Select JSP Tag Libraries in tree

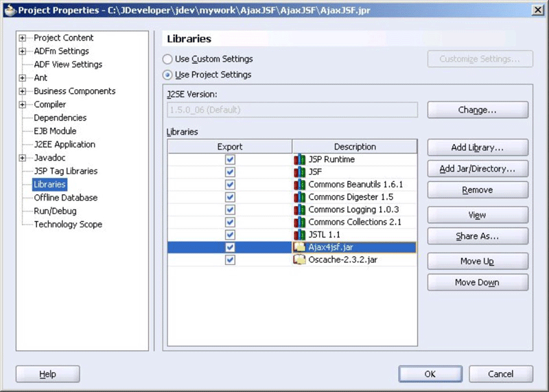tap(65, 171)
